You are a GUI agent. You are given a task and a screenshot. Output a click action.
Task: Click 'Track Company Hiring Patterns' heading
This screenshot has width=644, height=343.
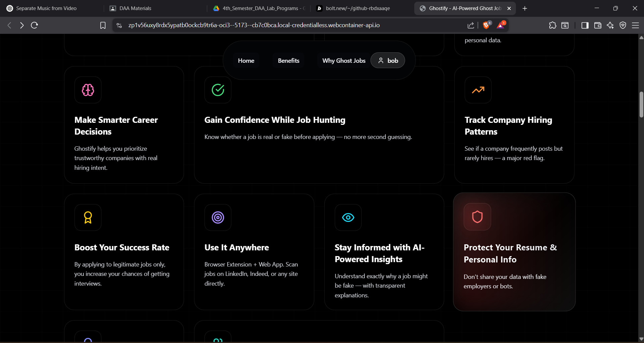[508, 126]
